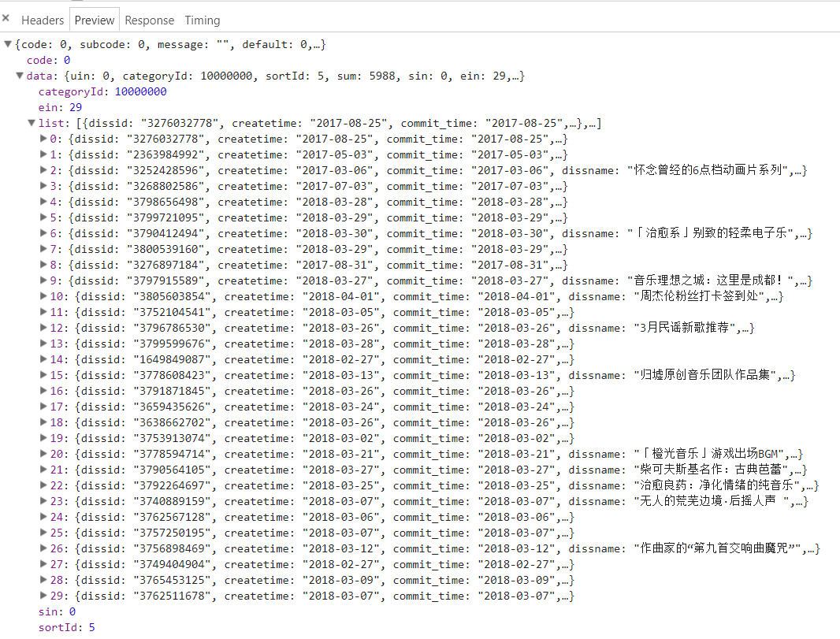
Task: Collapse the data object node
Action: [x=20, y=76]
